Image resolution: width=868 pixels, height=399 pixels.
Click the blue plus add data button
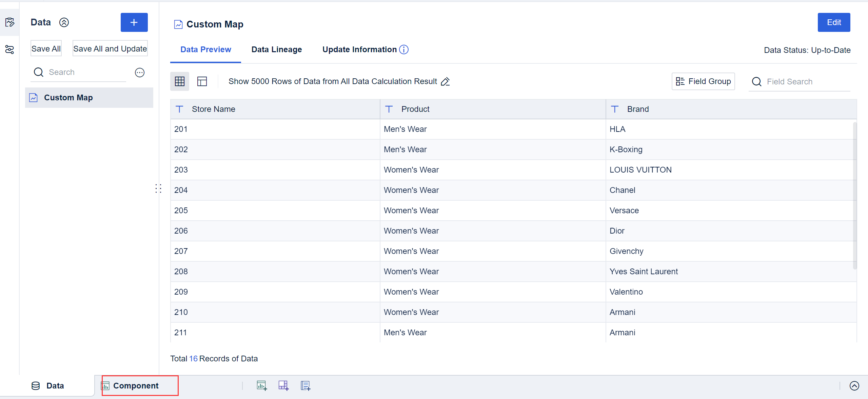(x=134, y=22)
